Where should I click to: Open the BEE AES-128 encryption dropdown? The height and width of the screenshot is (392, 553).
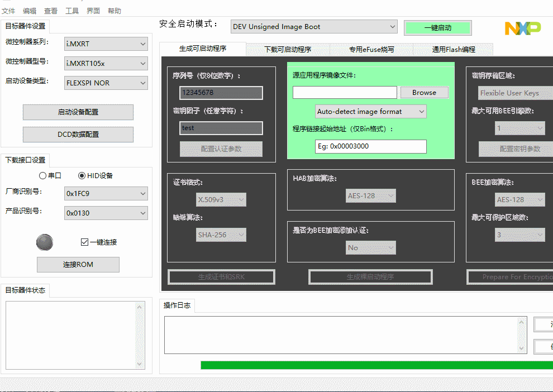(520, 199)
